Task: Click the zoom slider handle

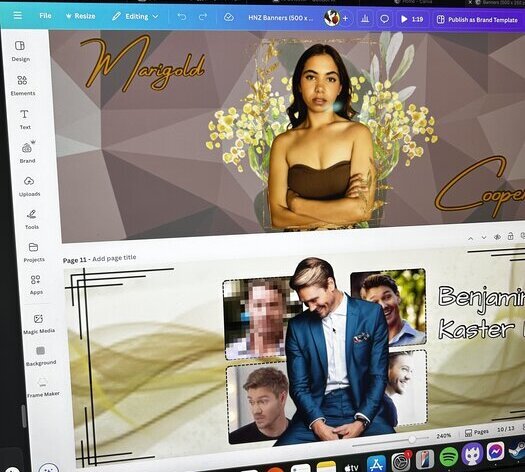Action: coord(412,439)
